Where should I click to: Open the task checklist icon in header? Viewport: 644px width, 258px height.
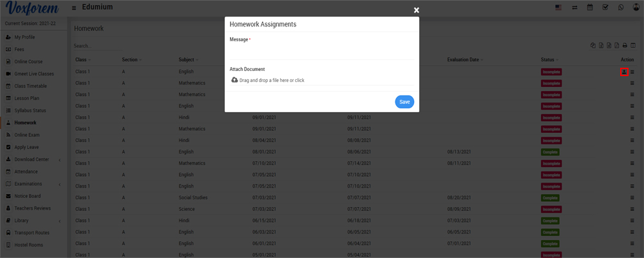tap(605, 7)
